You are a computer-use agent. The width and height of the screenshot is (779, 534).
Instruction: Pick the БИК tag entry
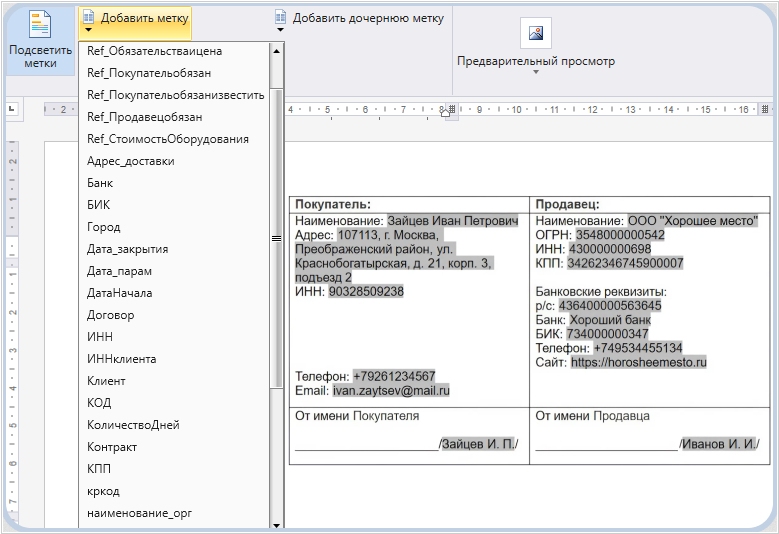click(99, 205)
